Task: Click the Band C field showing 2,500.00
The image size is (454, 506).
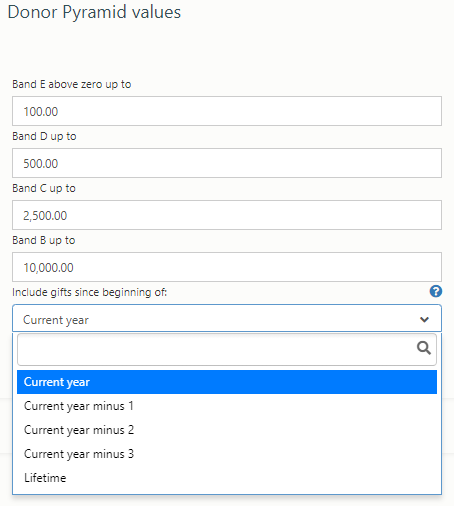Action: [x=227, y=215]
